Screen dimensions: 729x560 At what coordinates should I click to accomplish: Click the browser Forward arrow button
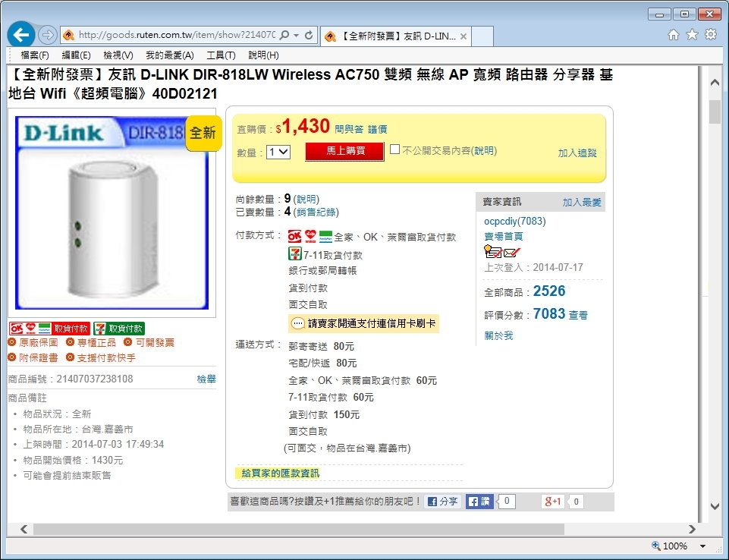pyautogui.click(x=47, y=35)
